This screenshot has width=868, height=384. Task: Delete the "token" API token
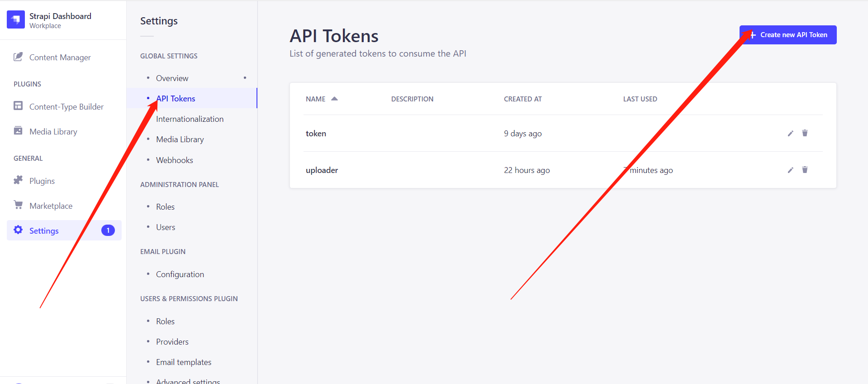click(805, 133)
